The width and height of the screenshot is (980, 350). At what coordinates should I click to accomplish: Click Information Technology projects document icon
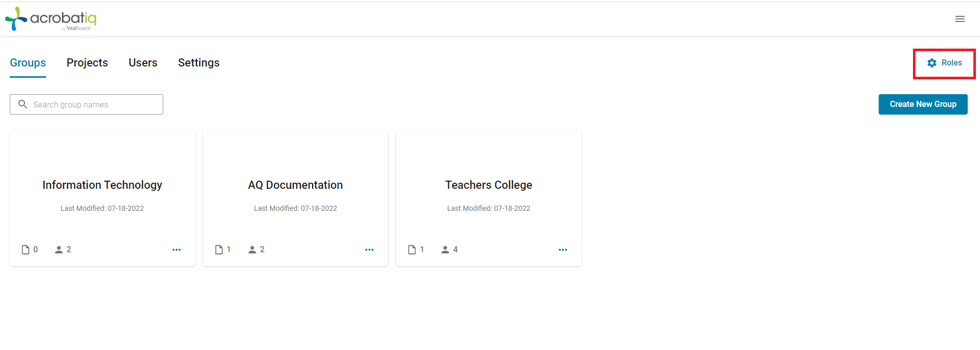coord(26,250)
